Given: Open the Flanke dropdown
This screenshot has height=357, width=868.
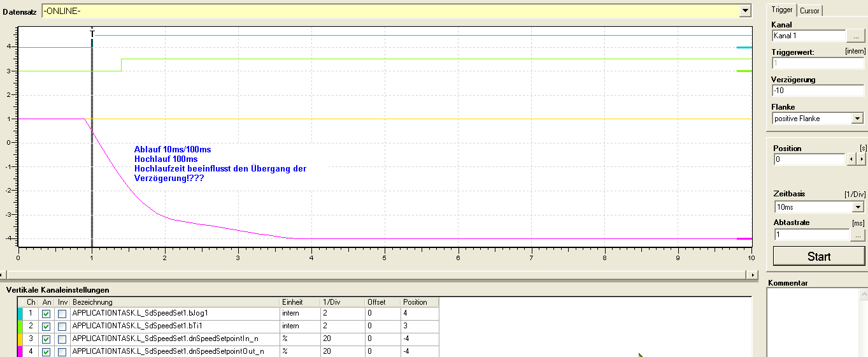Looking at the screenshot, I should 857,119.
